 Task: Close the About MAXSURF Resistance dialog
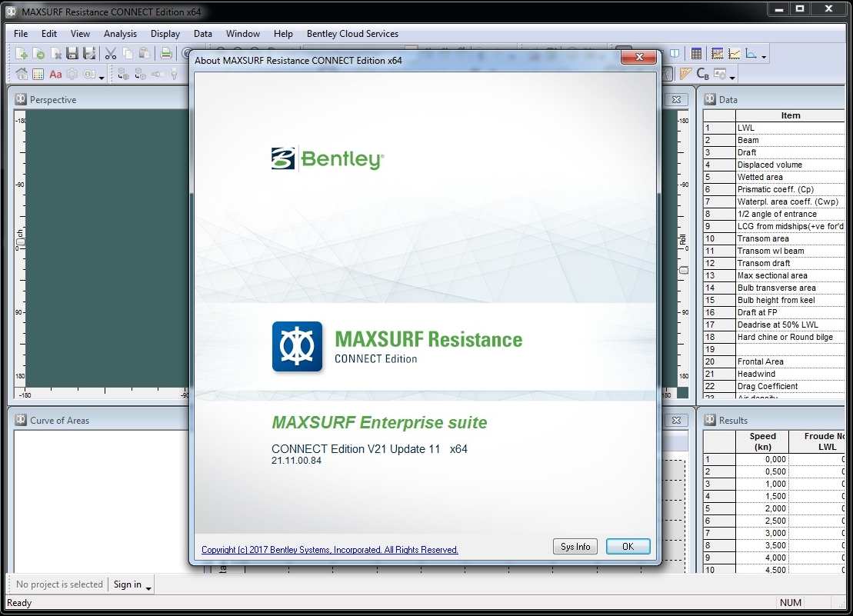coord(639,57)
